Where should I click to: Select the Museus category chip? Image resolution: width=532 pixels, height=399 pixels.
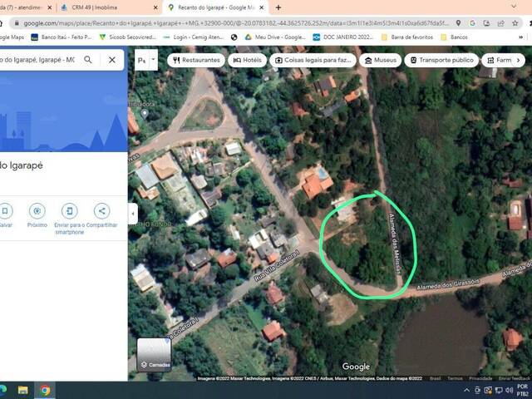tap(381, 60)
